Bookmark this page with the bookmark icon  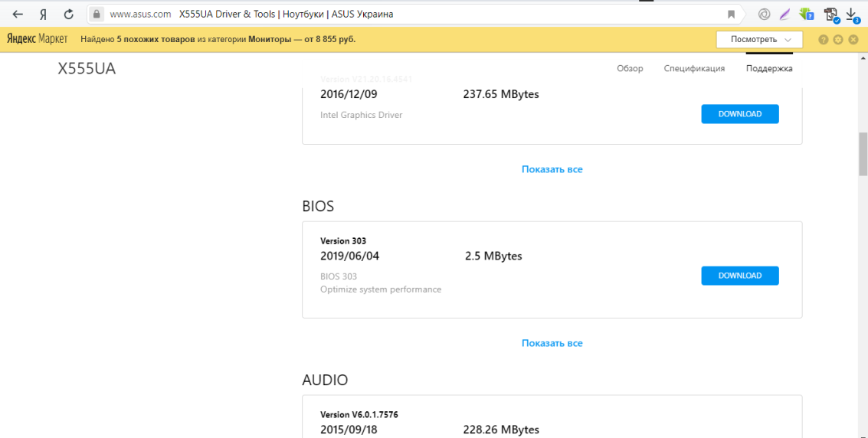tap(732, 15)
